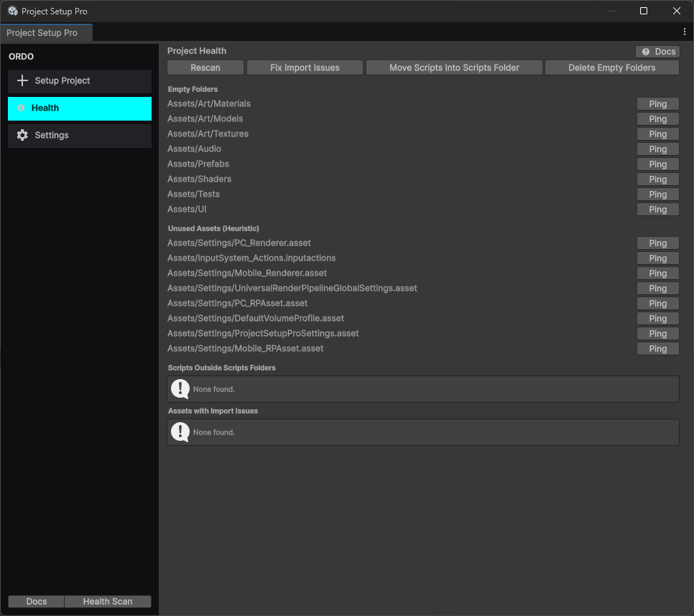The height and width of the screenshot is (616, 694).
Task: Click the Assets/Tests path text
Action: pyautogui.click(x=193, y=194)
